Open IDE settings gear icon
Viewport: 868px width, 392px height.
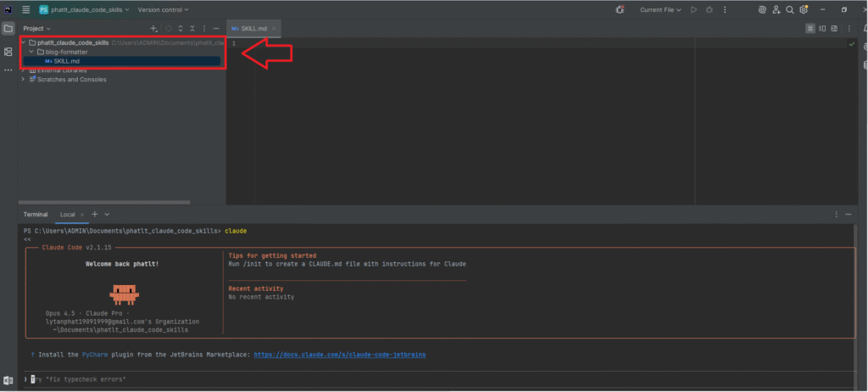[804, 9]
